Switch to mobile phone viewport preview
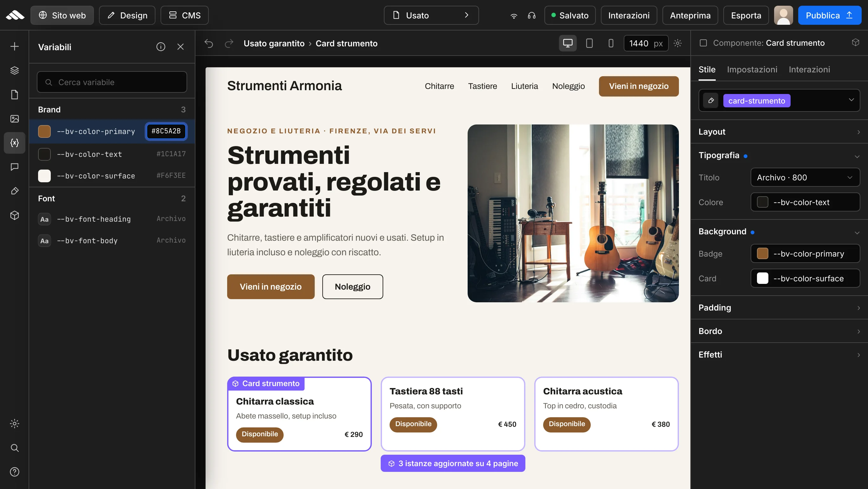 [611, 43]
